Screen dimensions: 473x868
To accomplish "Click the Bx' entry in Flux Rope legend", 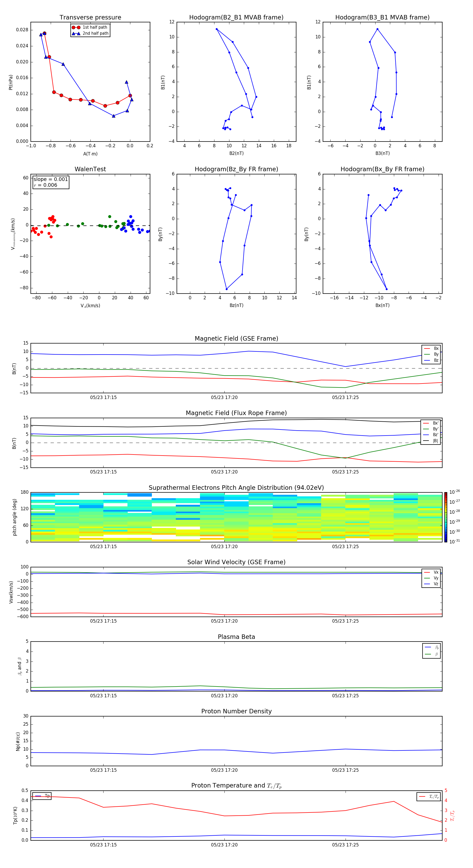I will [x=431, y=423].
